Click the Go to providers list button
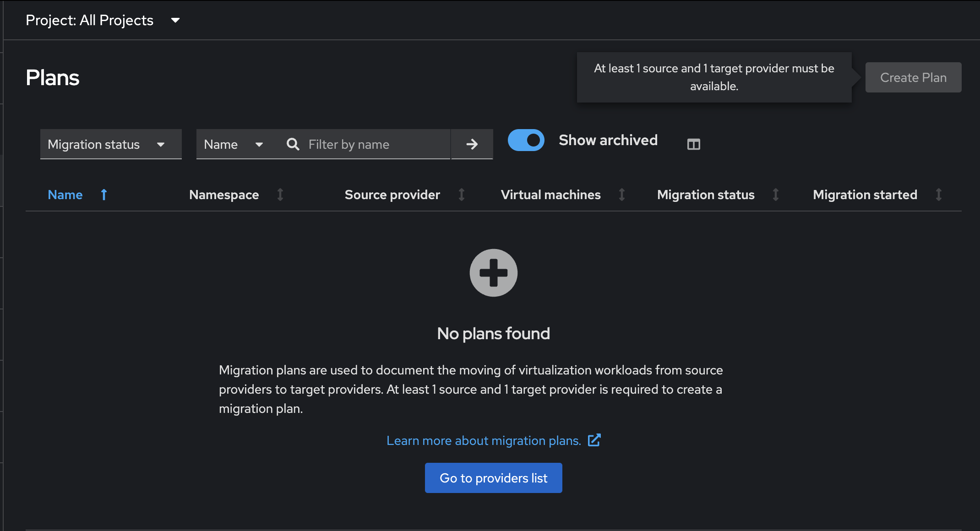The width and height of the screenshot is (980, 531). coord(493,478)
